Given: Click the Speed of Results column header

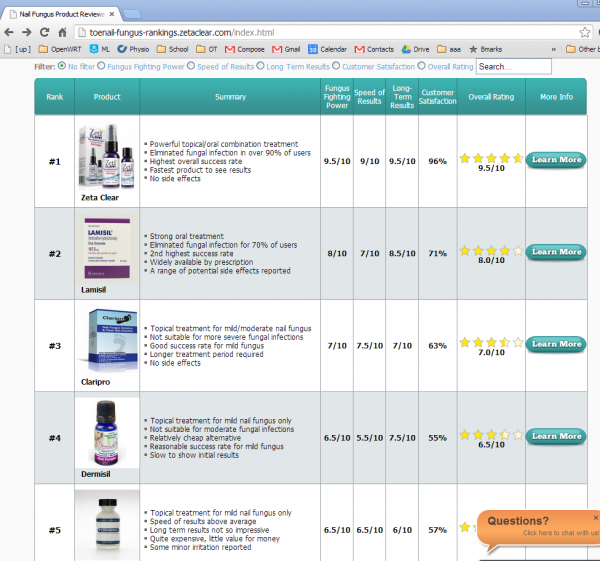Looking at the screenshot, I should tap(369, 97).
